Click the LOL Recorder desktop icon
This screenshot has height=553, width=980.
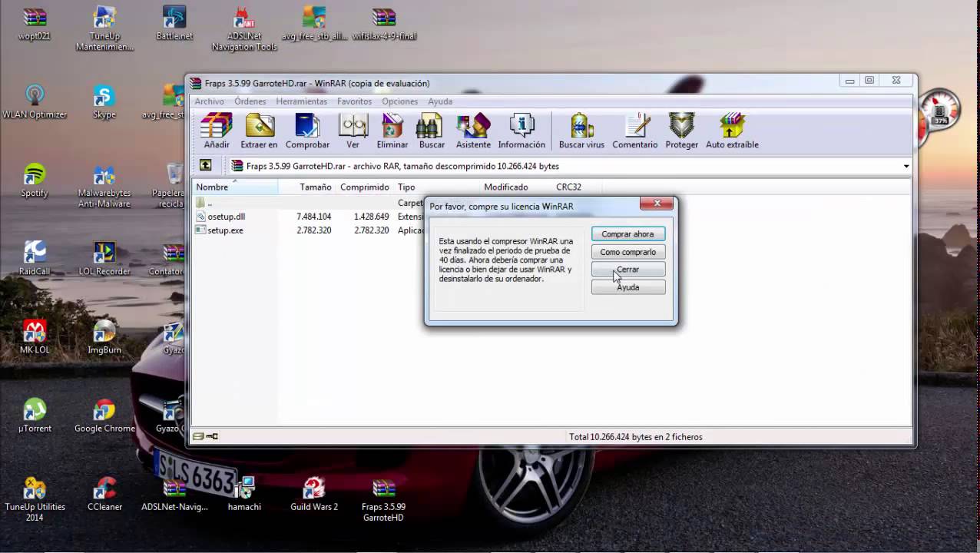[x=104, y=258]
